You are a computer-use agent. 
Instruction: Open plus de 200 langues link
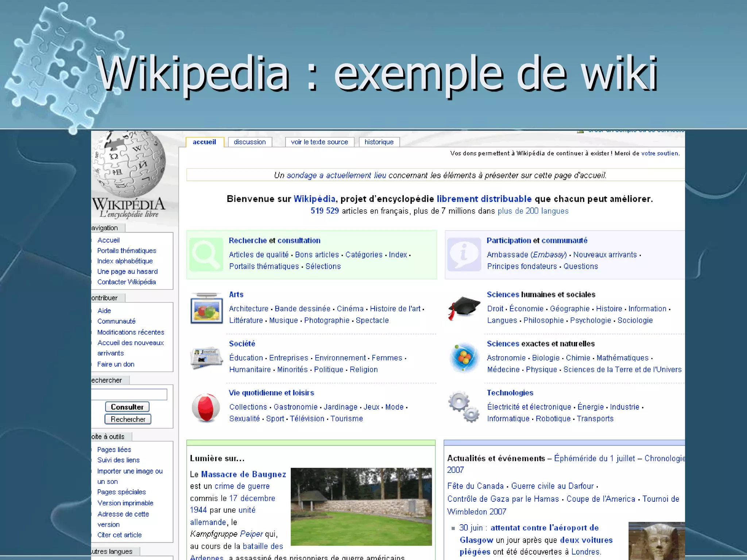click(x=533, y=211)
